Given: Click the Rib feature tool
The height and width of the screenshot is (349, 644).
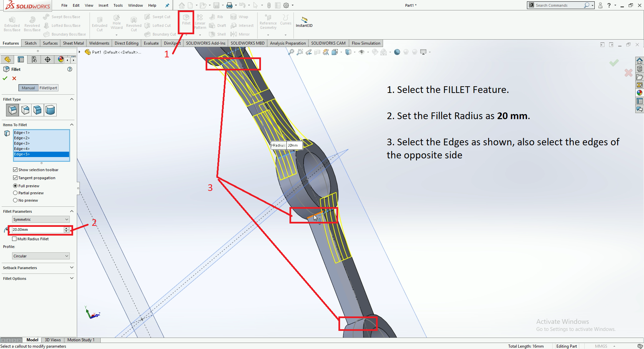Looking at the screenshot, I should pos(216,17).
